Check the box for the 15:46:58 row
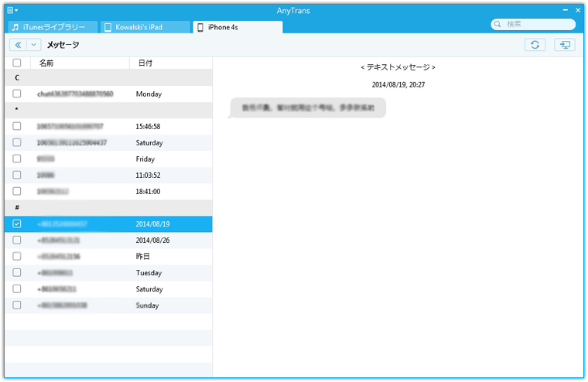 point(17,126)
